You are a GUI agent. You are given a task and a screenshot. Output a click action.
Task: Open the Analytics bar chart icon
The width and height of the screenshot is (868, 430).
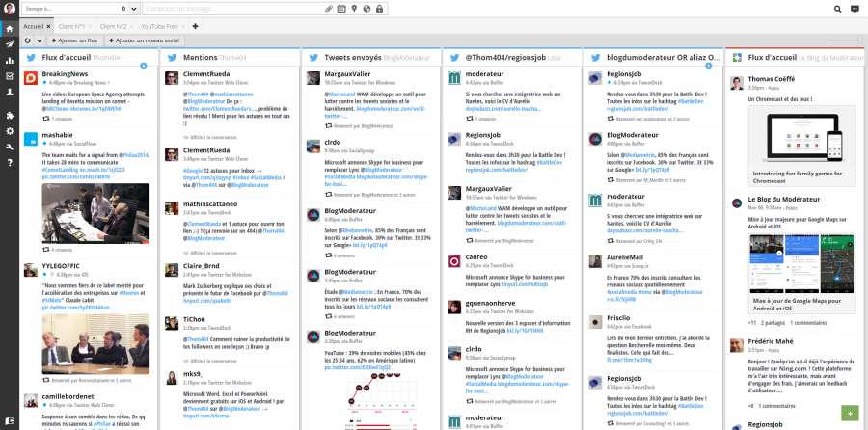click(x=10, y=61)
